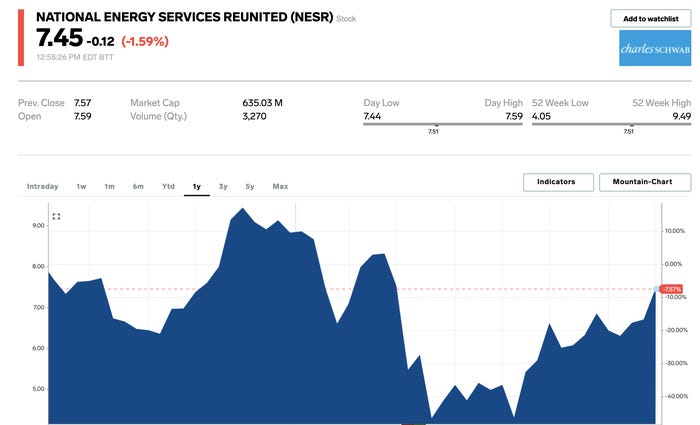Image resolution: width=700 pixels, height=425 pixels.
Task: Select the 1y time range tab
Action: click(x=197, y=187)
